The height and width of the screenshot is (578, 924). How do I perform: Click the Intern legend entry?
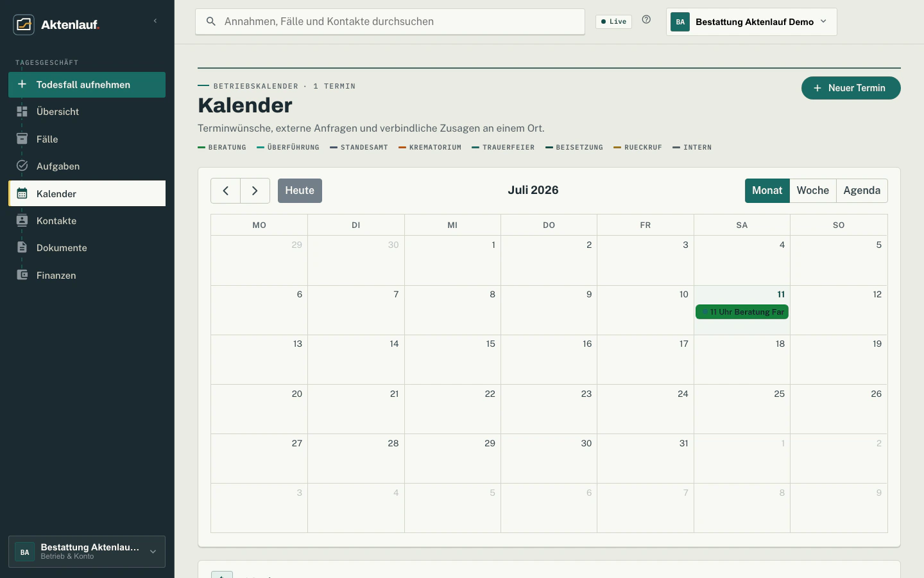point(692,148)
